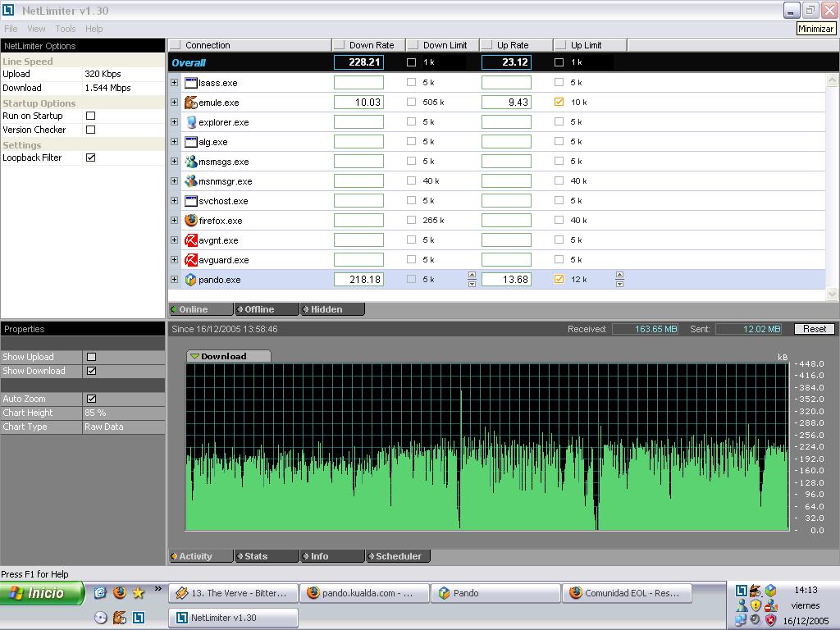Click the avguard.exe antivirus icon
Image resolution: width=840 pixels, height=630 pixels.
pyautogui.click(x=190, y=260)
